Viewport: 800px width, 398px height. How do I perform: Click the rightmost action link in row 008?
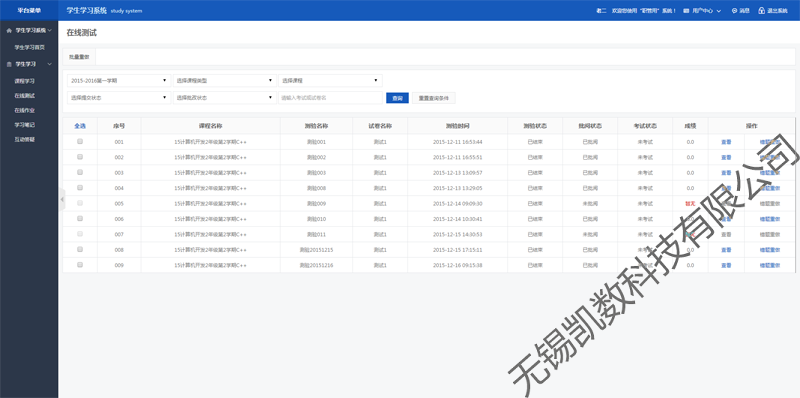click(x=769, y=250)
